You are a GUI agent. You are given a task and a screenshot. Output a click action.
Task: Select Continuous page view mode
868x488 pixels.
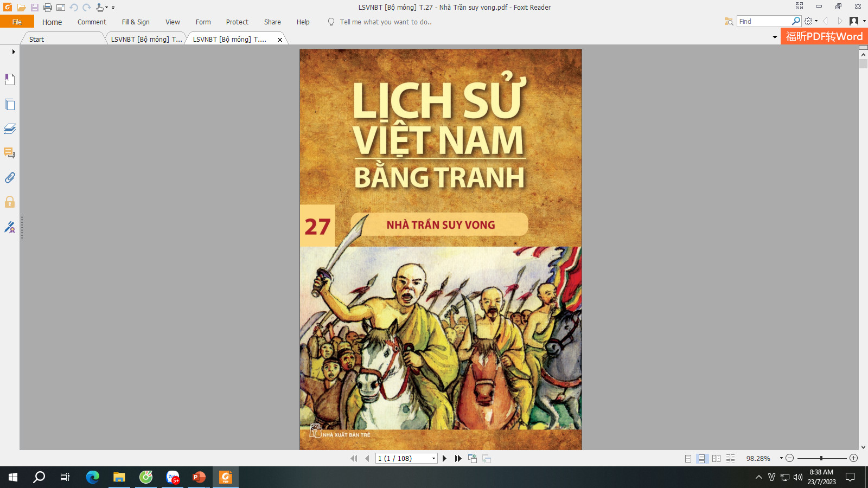coord(702,459)
